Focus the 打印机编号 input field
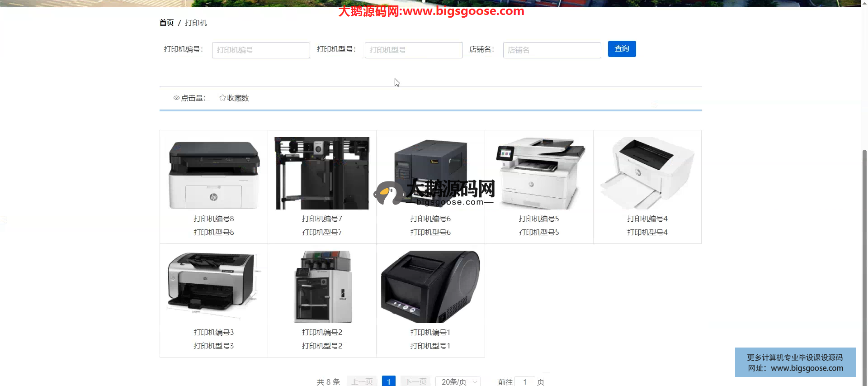 [x=261, y=50]
